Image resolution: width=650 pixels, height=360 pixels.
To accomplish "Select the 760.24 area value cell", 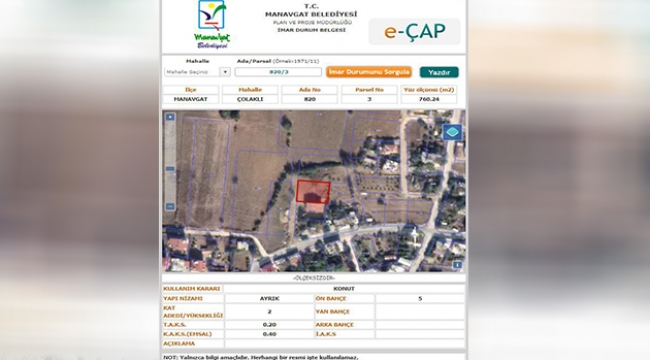I will click(429, 99).
